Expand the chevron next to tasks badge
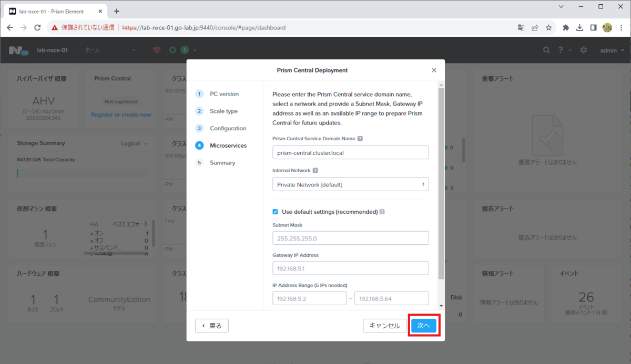Screen dimensions: 631x364 pyautogui.click(x=195, y=50)
